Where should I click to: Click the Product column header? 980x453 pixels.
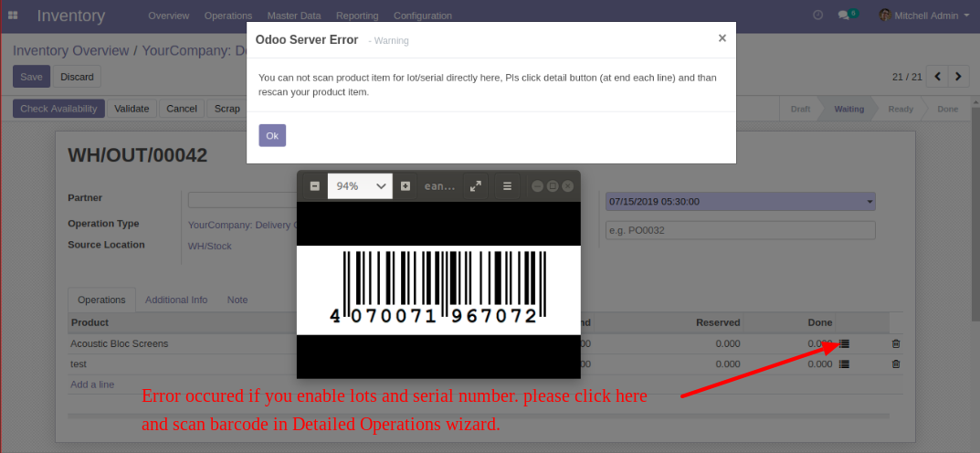coord(90,322)
